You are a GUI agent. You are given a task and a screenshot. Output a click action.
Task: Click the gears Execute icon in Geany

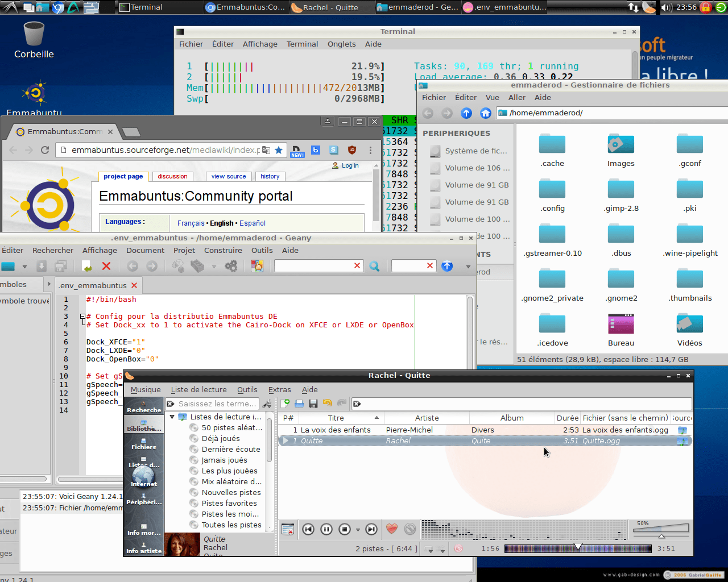(x=231, y=266)
